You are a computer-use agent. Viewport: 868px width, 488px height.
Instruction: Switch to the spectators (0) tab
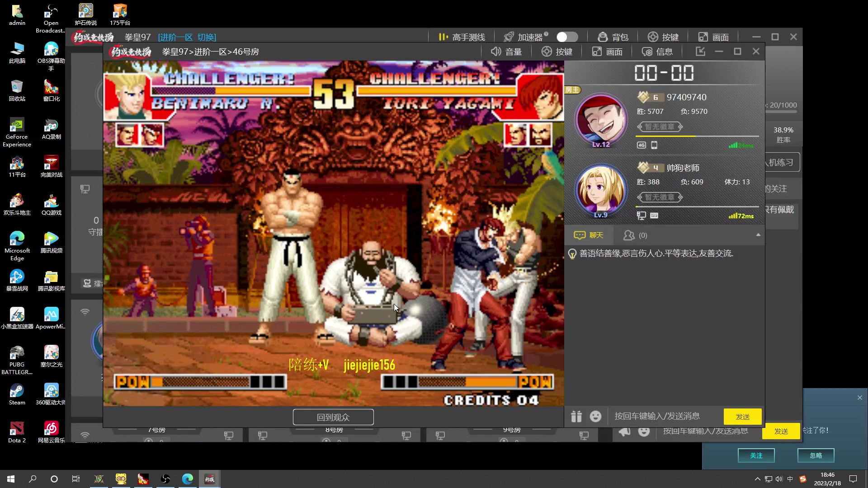(635, 235)
